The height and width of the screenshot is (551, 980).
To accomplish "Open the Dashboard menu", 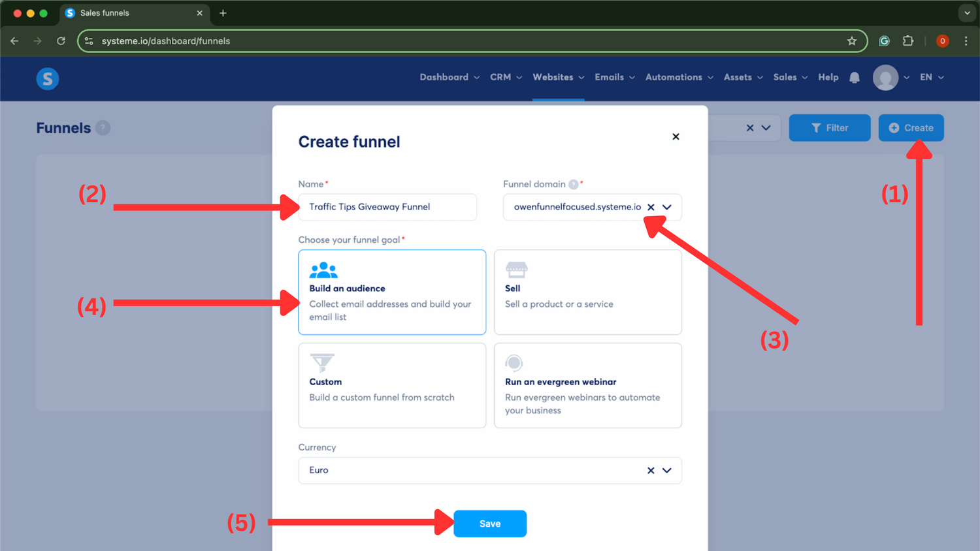I will (x=449, y=77).
